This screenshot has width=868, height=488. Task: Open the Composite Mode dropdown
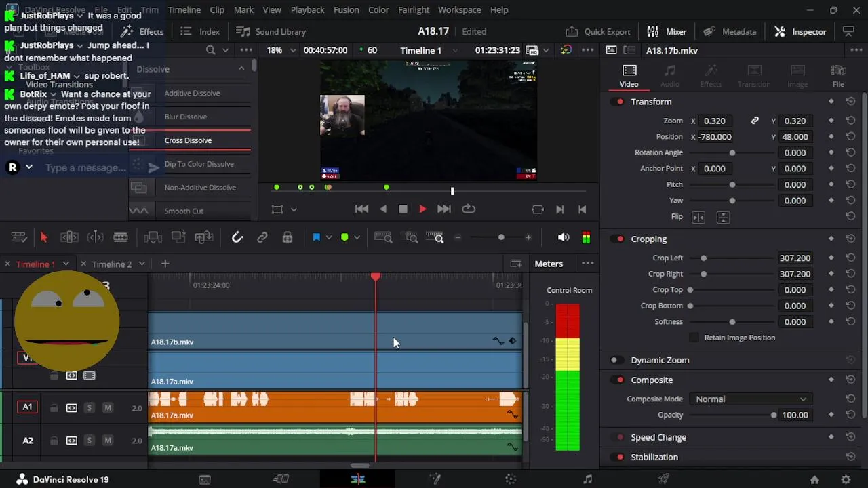tap(750, 399)
